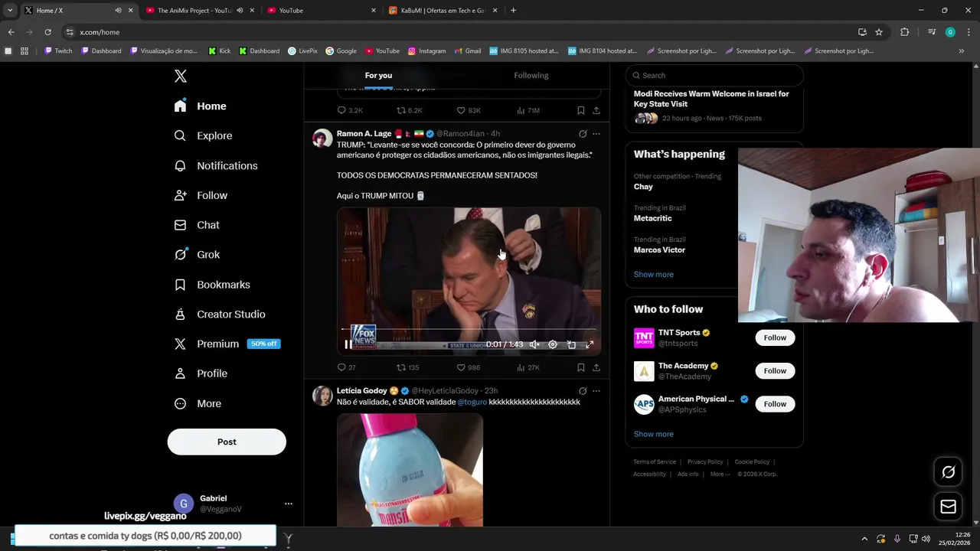Open the taskbar volume control

click(926, 539)
